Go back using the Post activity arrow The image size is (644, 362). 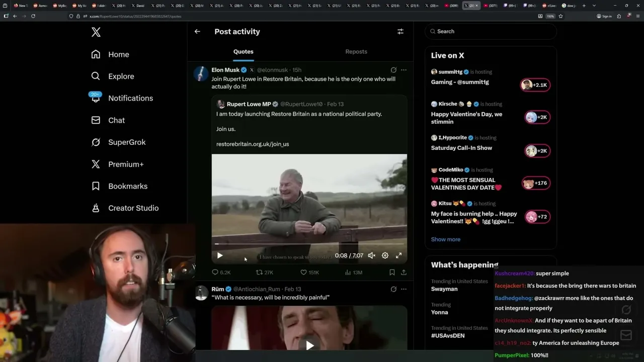197,31
